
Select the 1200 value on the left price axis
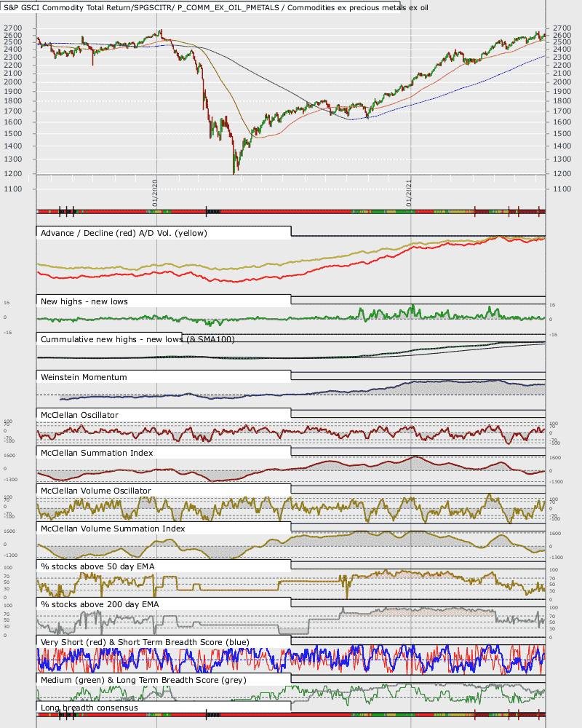tap(13, 174)
